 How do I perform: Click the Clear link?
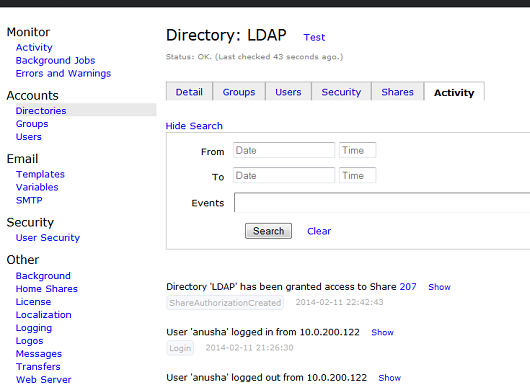(x=319, y=231)
